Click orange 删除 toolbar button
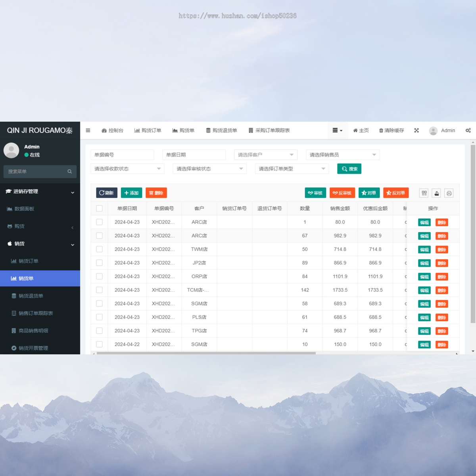Screen dimensions: 476x476 pyautogui.click(x=156, y=193)
